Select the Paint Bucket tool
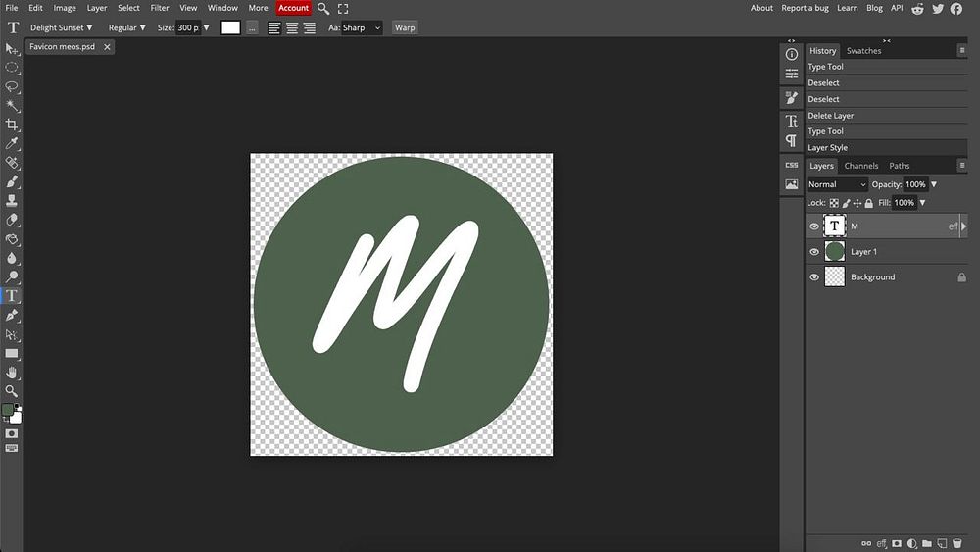980x552 pixels. (11, 239)
